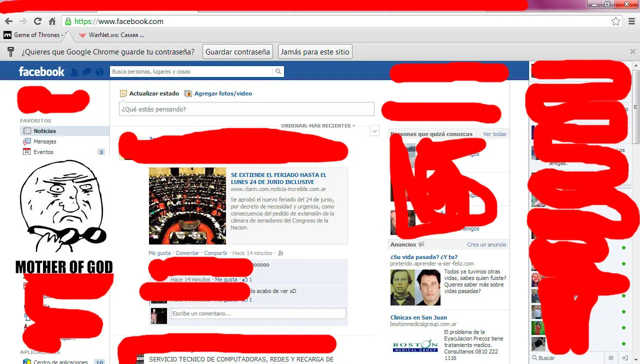Click the Chrome forward arrow
Viewport: 640px width, 364px height.
tap(23, 21)
